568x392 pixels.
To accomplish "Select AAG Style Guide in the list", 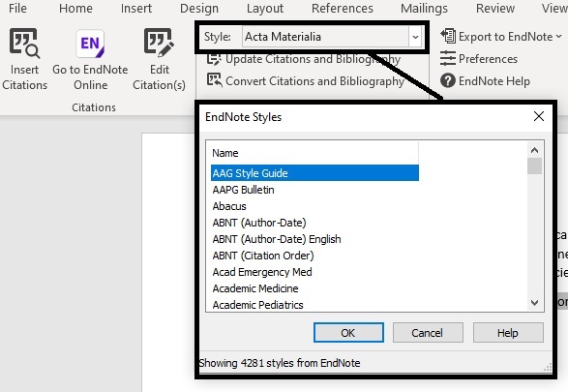I will [x=314, y=173].
